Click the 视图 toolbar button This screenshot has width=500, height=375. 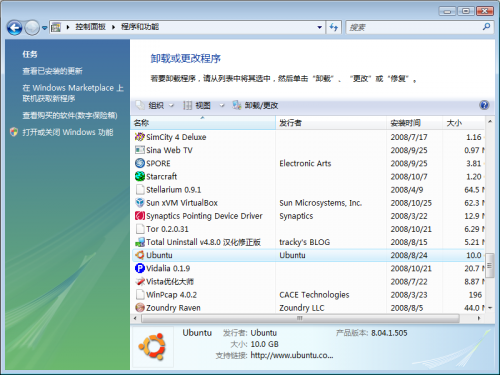197,105
